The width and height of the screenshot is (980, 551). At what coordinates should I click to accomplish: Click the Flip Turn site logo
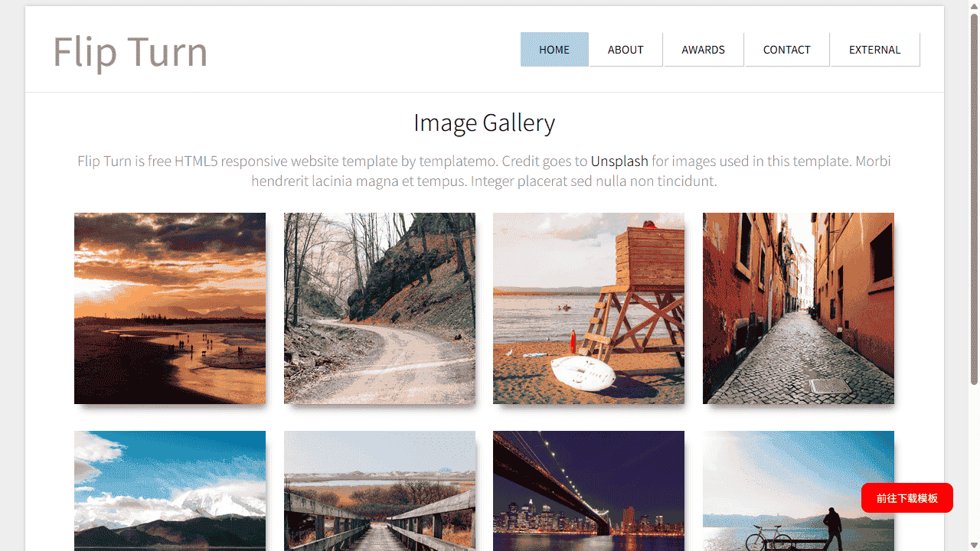[x=130, y=51]
